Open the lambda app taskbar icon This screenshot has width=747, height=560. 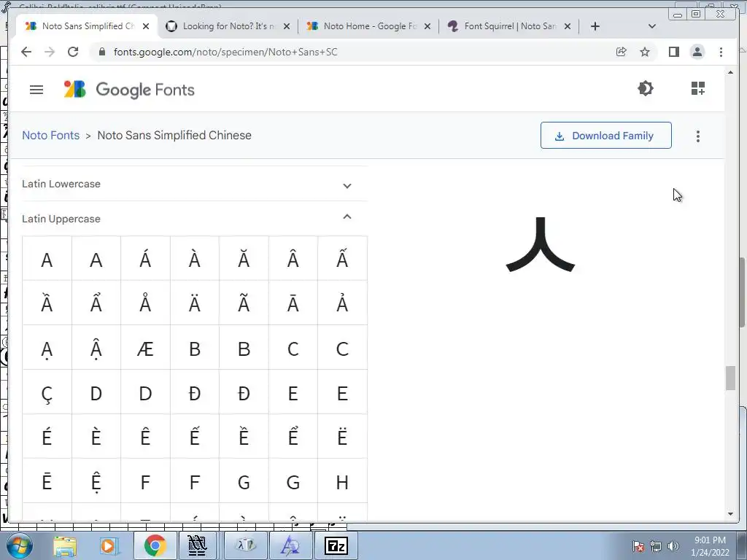click(246, 545)
